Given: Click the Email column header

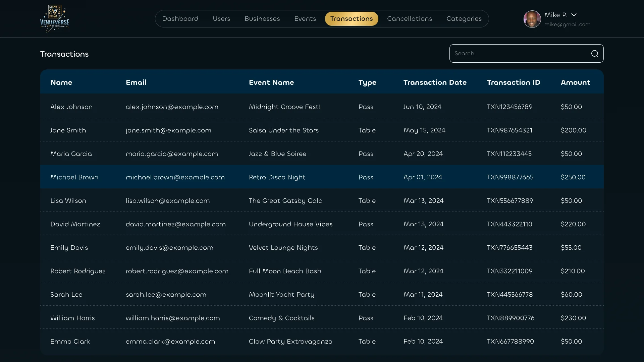Looking at the screenshot, I should click(x=136, y=82).
